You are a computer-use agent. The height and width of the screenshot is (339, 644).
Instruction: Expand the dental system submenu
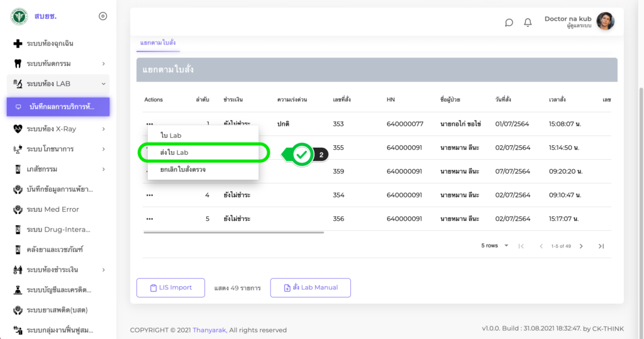(103, 64)
